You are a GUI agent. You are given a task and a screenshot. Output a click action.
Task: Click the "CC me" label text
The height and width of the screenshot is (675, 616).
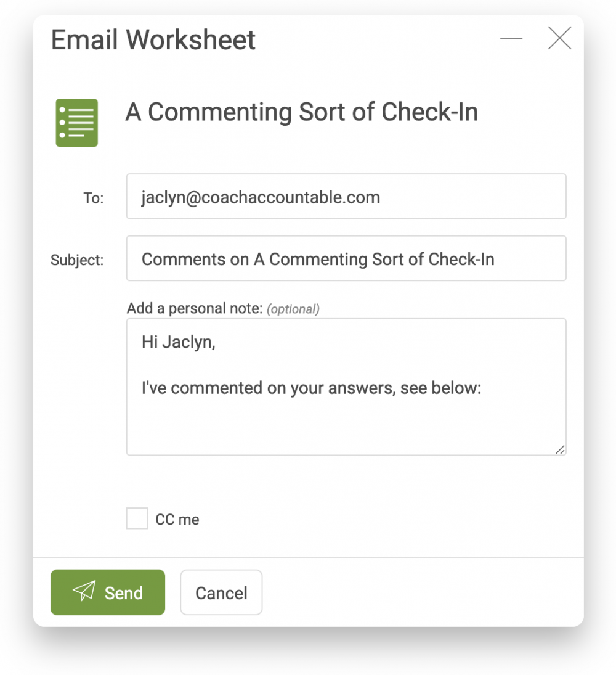pos(177,520)
